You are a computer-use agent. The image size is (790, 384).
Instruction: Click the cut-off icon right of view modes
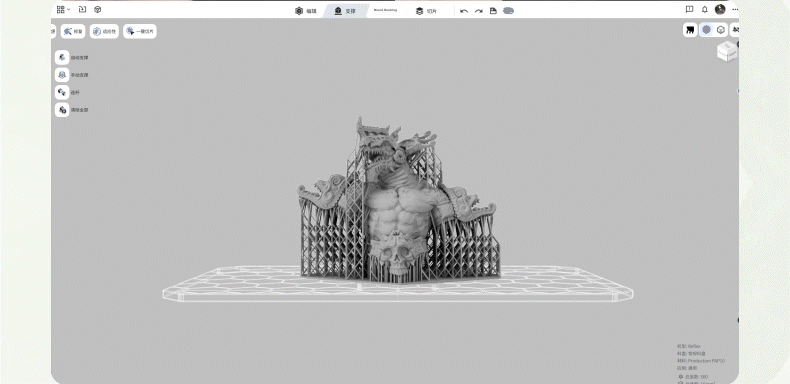coord(736,30)
